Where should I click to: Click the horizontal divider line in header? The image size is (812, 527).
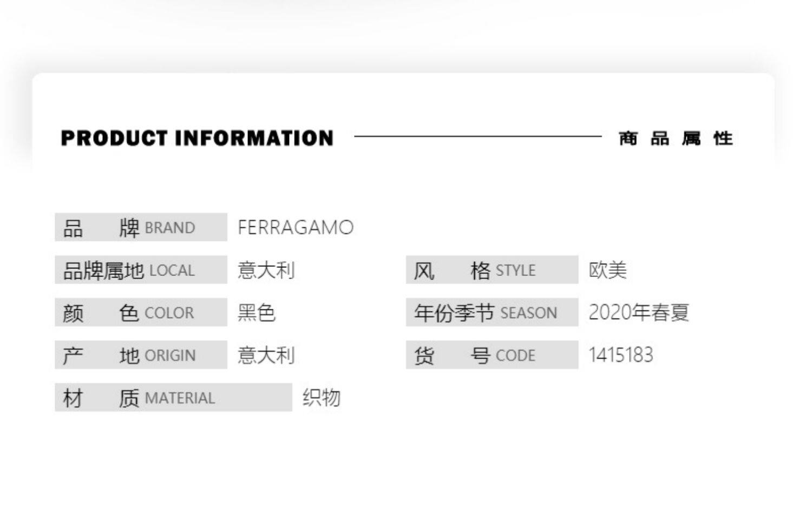click(x=477, y=136)
